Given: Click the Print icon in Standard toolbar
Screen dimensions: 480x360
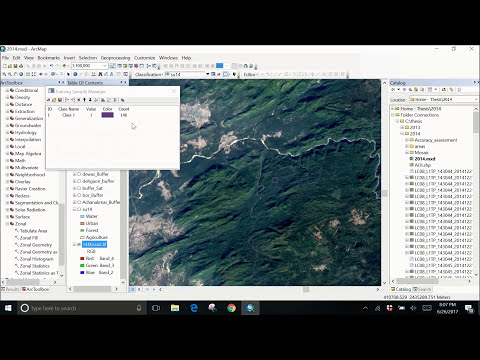Looking at the screenshot, I should pyautogui.click(x=21, y=66).
